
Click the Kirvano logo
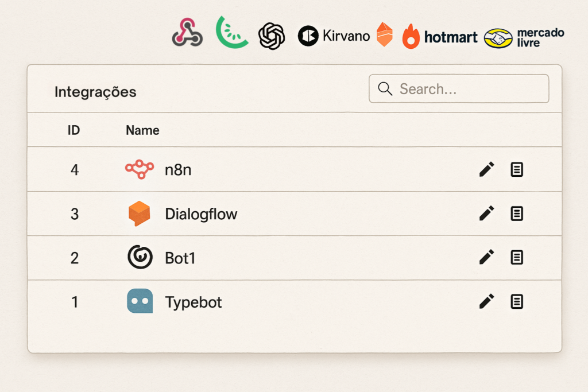[x=334, y=36]
